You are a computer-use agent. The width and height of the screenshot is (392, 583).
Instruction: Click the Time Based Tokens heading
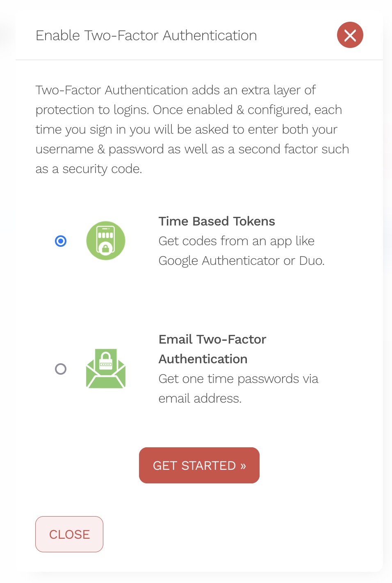(217, 221)
